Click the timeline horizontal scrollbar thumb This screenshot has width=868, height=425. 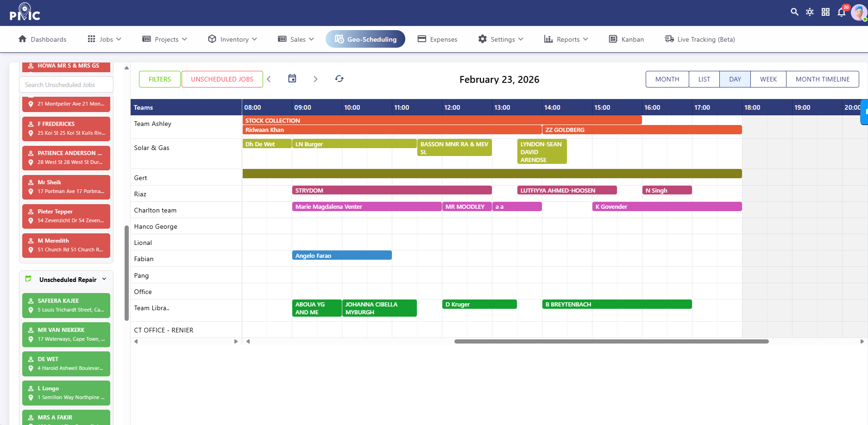pyautogui.click(x=611, y=342)
